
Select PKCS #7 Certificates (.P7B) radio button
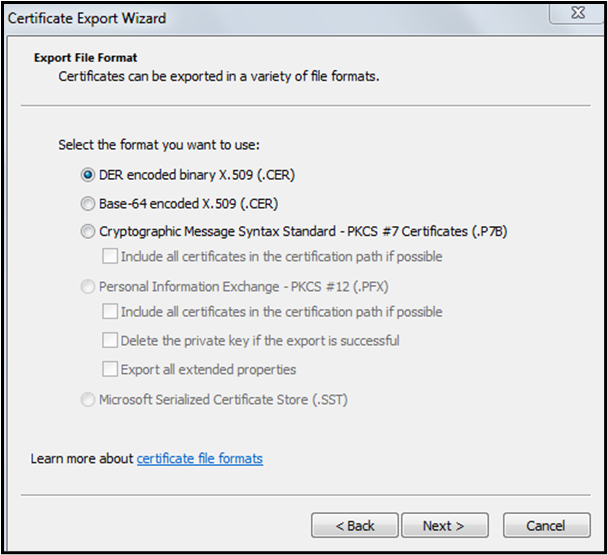88,231
